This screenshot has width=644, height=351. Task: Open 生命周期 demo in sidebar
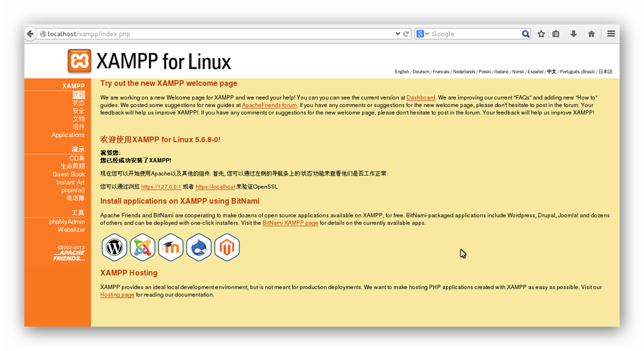click(x=73, y=166)
